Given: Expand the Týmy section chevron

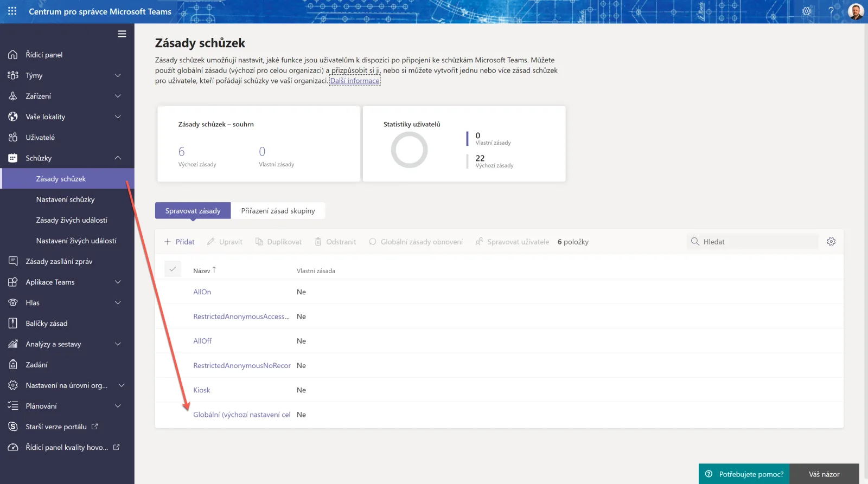Looking at the screenshot, I should click(118, 75).
